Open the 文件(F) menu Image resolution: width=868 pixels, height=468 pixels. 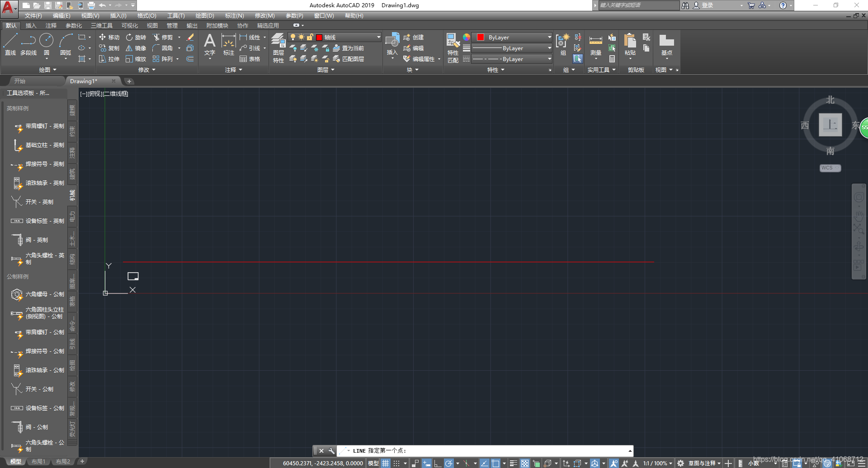pos(33,15)
